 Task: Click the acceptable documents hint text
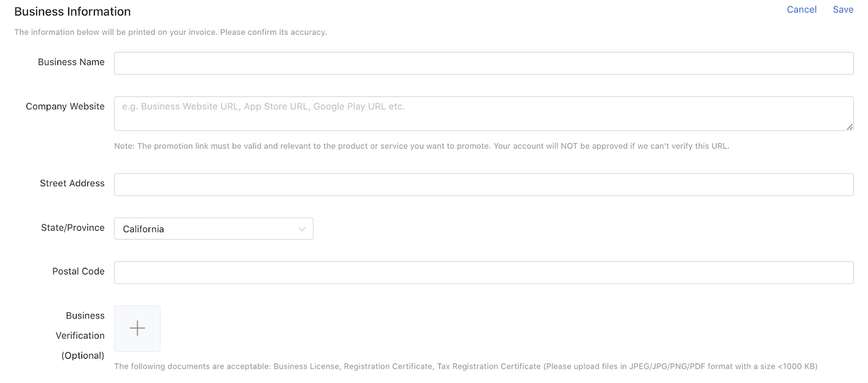click(465, 366)
